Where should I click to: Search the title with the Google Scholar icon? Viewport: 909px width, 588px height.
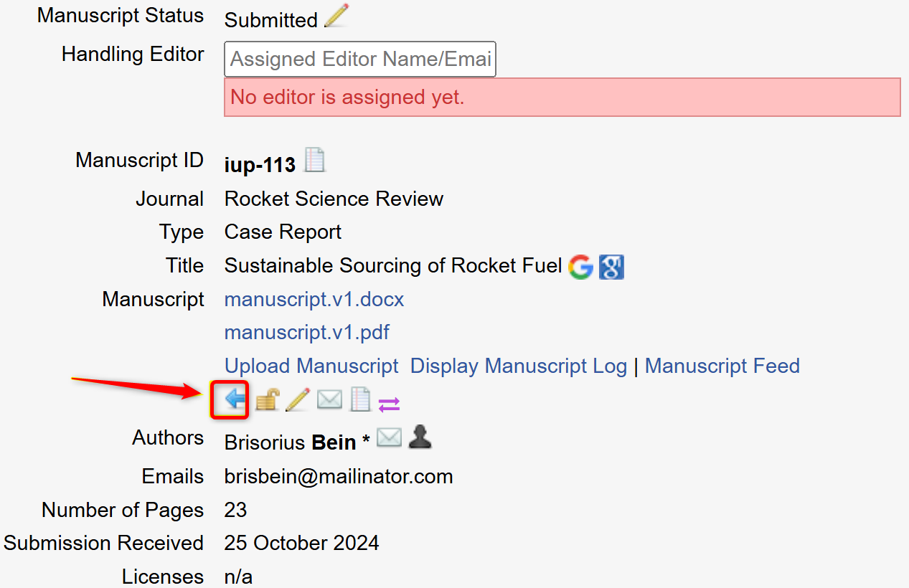pyautogui.click(x=611, y=267)
